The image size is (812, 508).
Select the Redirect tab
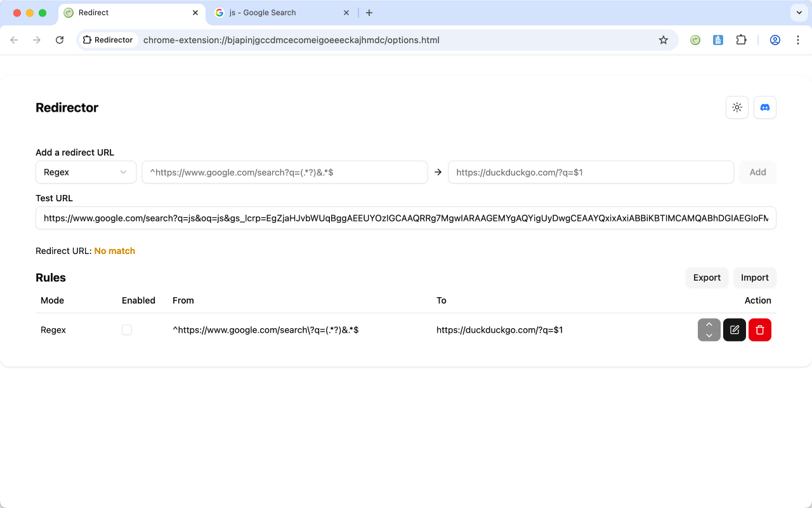click(127, 12)
